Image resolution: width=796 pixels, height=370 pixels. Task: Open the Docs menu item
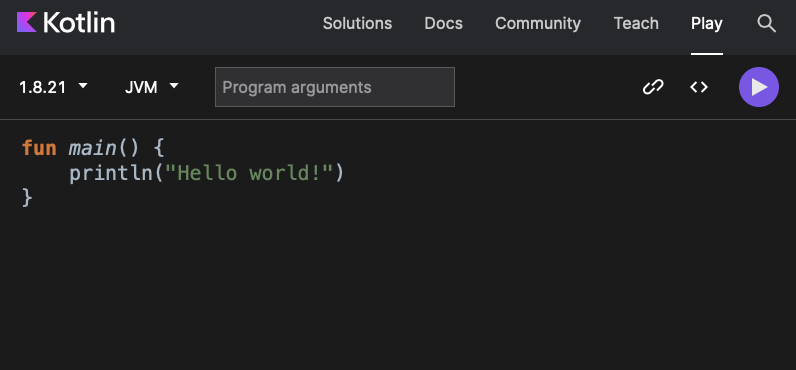pos(444,23)
